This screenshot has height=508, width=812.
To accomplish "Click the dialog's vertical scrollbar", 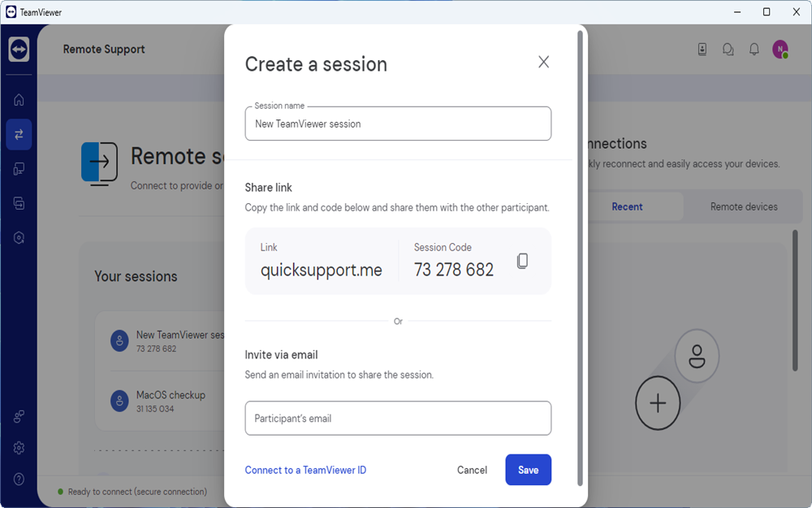I will click(580, 244).
